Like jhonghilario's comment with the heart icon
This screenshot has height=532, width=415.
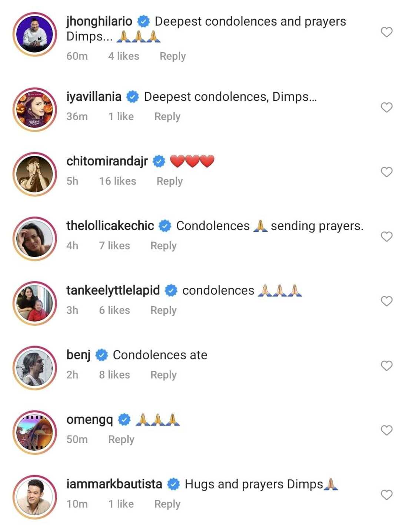[x=386, y=32]
